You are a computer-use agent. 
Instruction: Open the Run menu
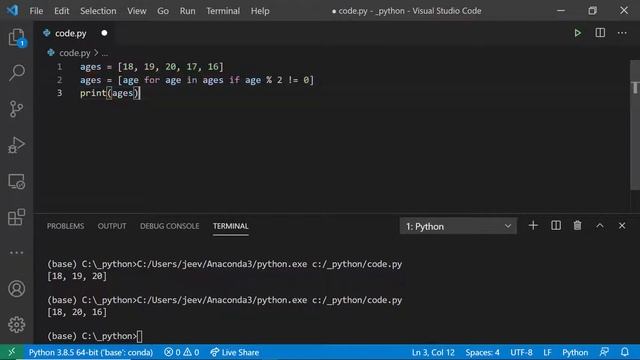coord(187,11)
